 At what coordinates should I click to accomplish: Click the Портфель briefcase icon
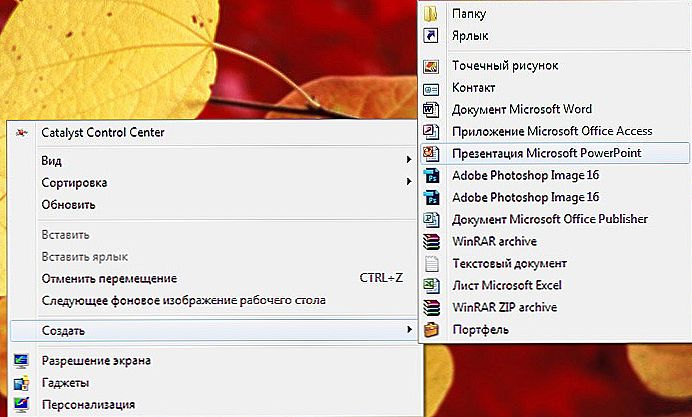(431, 329)
